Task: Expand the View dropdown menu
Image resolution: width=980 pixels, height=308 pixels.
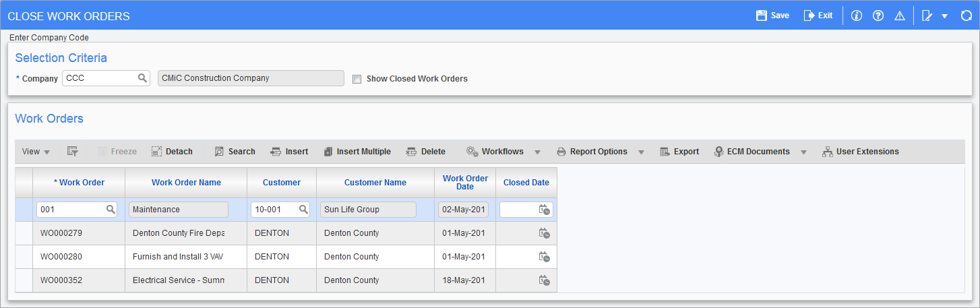Action: (36, 152)
